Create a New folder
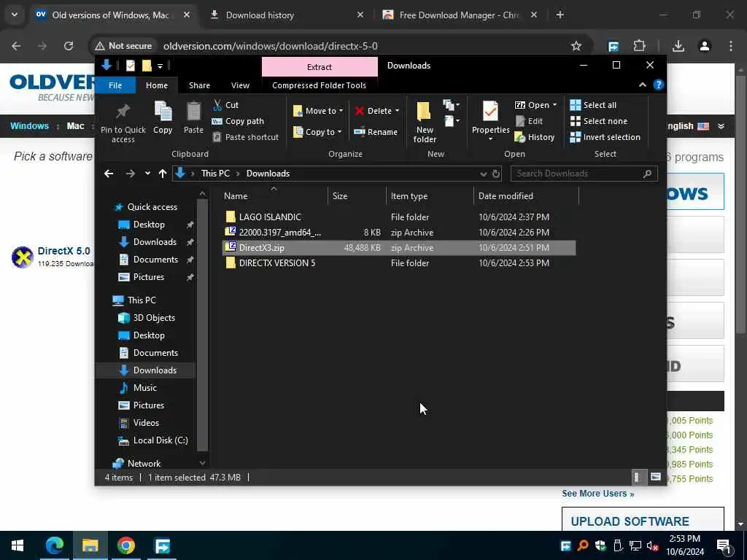Screen dimensions: 747x560 (x=425, y=122)
